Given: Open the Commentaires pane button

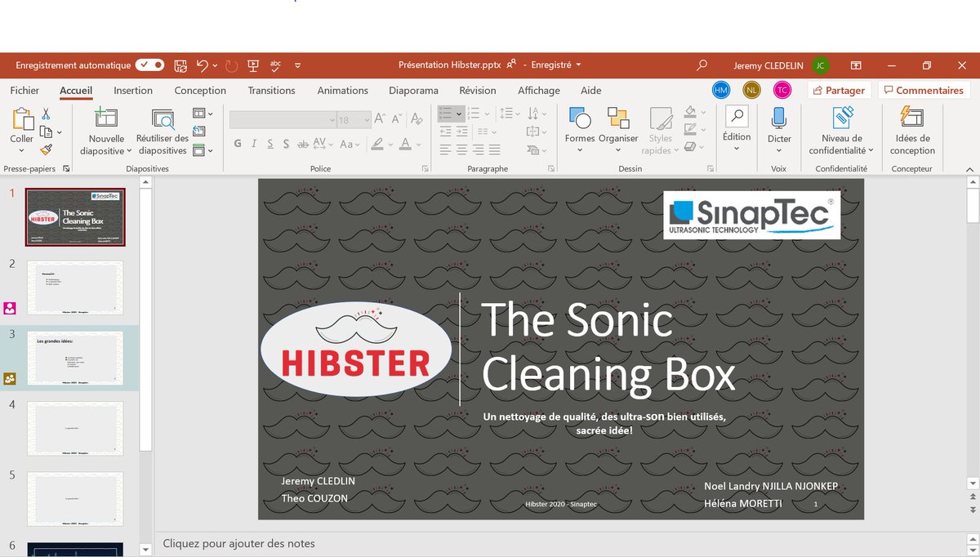Looking at the screenshot, I should click(x=924, y=91).
